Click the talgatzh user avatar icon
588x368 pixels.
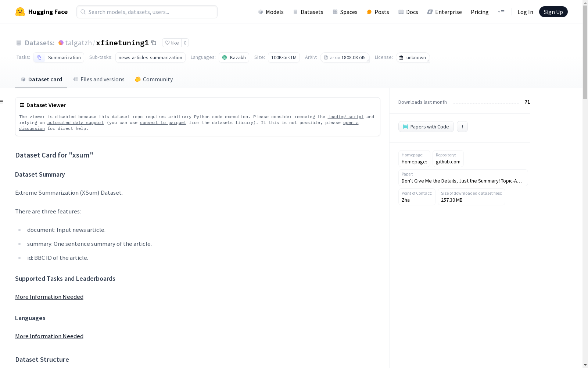click(61, 43)
